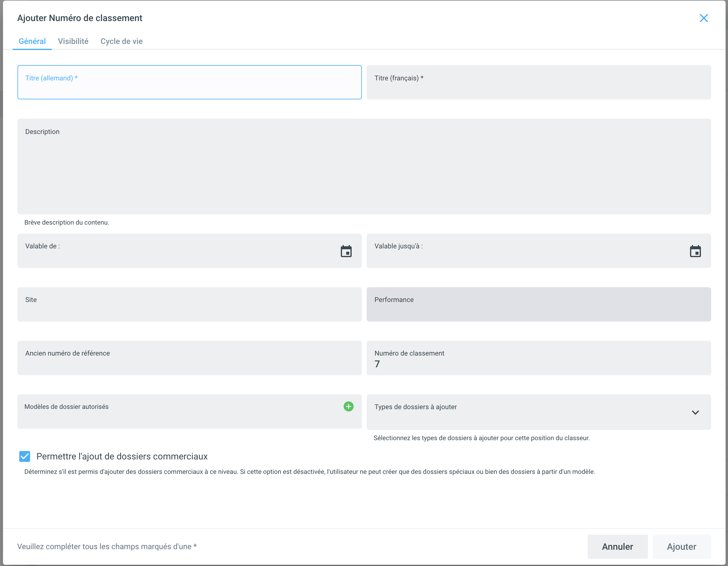
Task: Open calendar picker for Valable jusqu'à
Action: (x=695, y=251)
